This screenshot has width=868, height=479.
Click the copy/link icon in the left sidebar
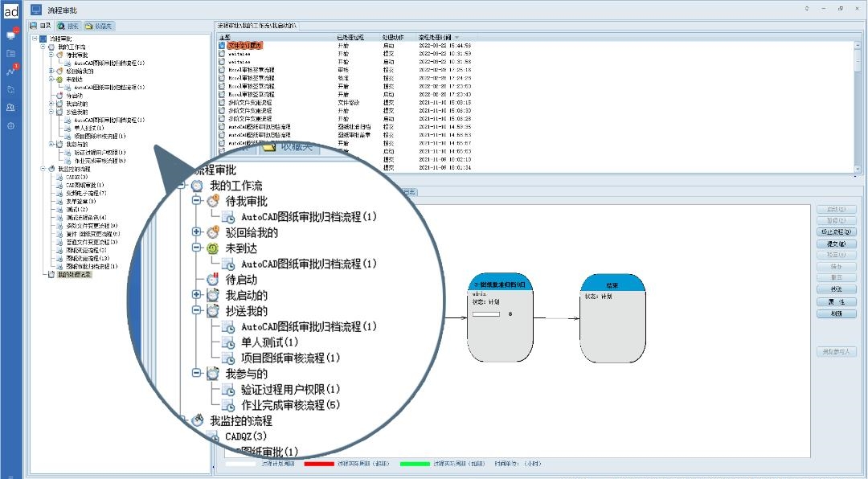[11, 89]
